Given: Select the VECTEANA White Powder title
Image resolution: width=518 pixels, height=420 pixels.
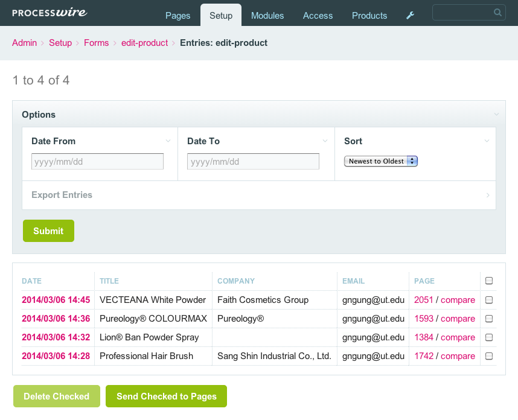Looking at the screenshot, I should click(x=153, y=300).
